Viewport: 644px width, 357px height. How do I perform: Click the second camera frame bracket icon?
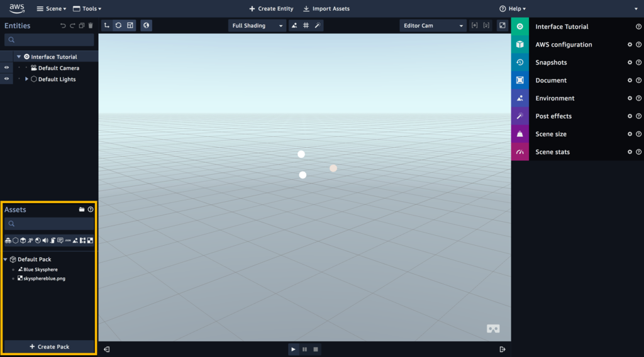point(486,25)
